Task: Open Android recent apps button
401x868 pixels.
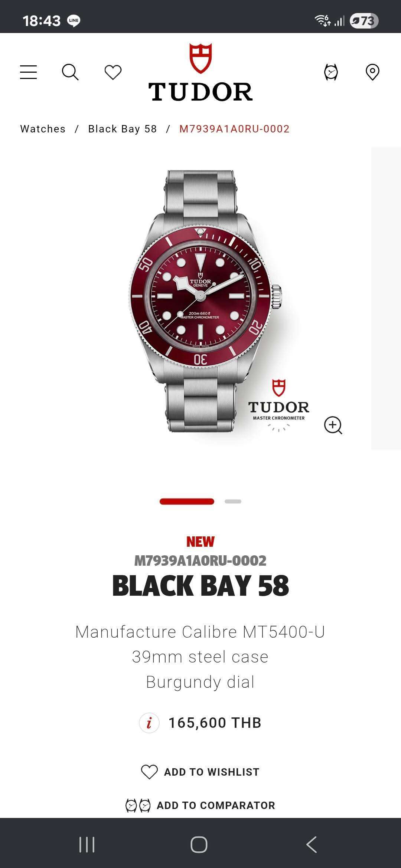Action: [x=87, y=845]
